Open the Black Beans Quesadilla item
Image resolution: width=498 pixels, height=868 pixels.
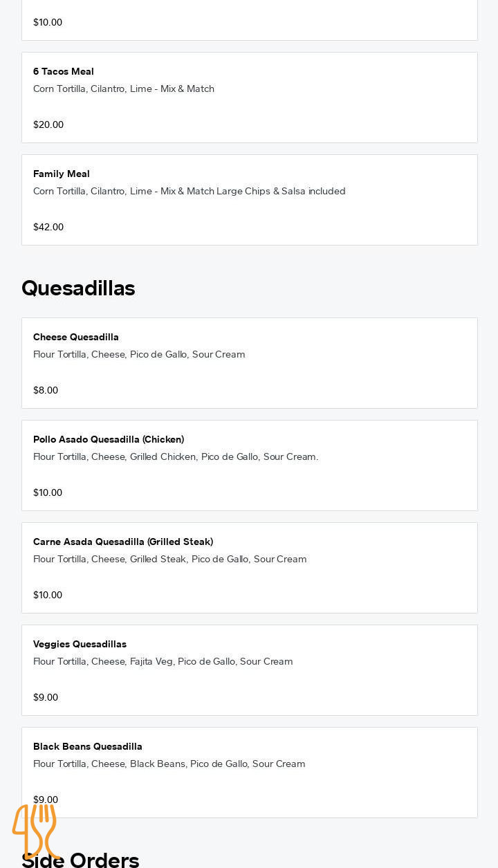88,746
